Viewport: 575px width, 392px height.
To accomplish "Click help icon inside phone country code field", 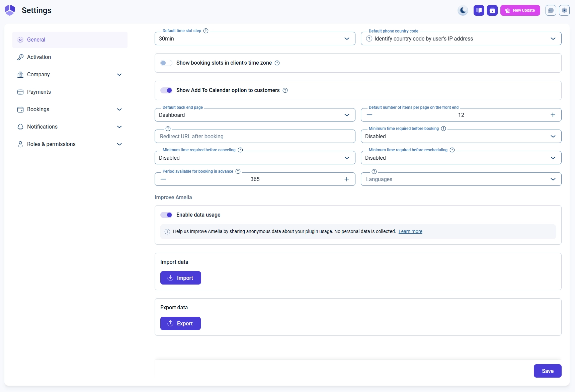I will pos(369,38).
